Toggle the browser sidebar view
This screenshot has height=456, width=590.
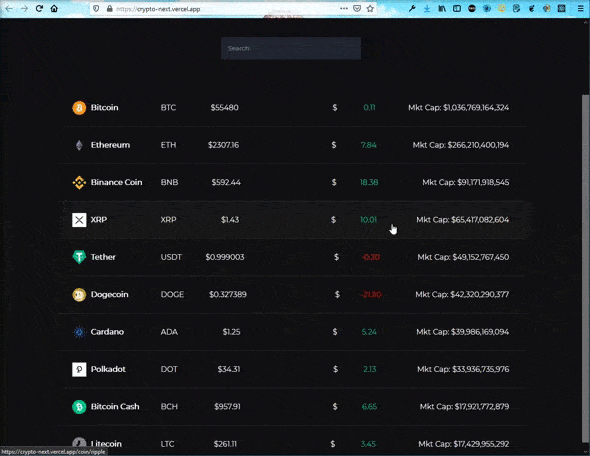tap(457, 8)
